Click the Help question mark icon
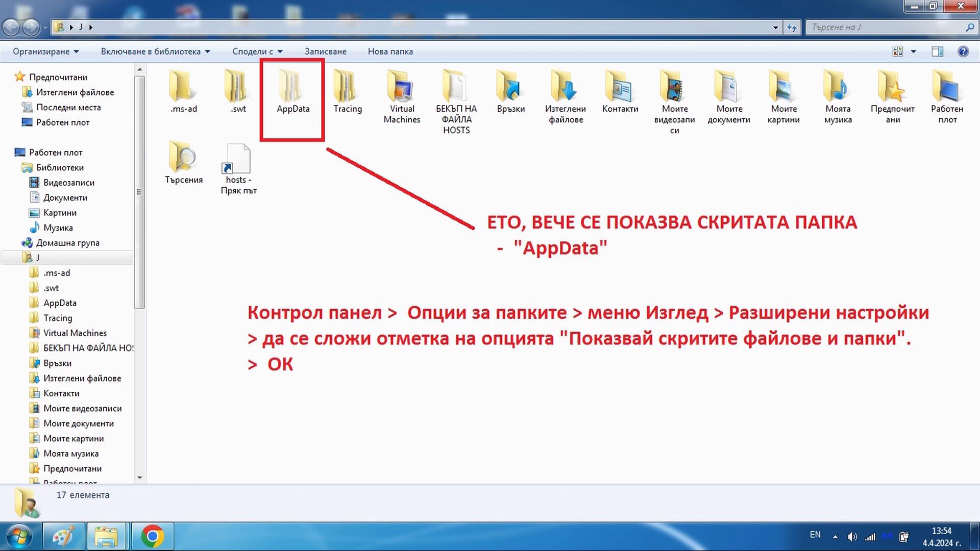 963,52
